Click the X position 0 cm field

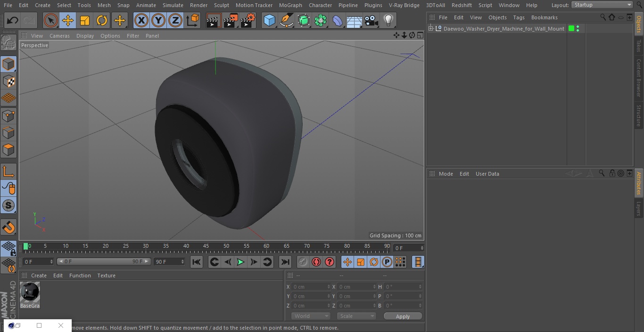(311, 287)
